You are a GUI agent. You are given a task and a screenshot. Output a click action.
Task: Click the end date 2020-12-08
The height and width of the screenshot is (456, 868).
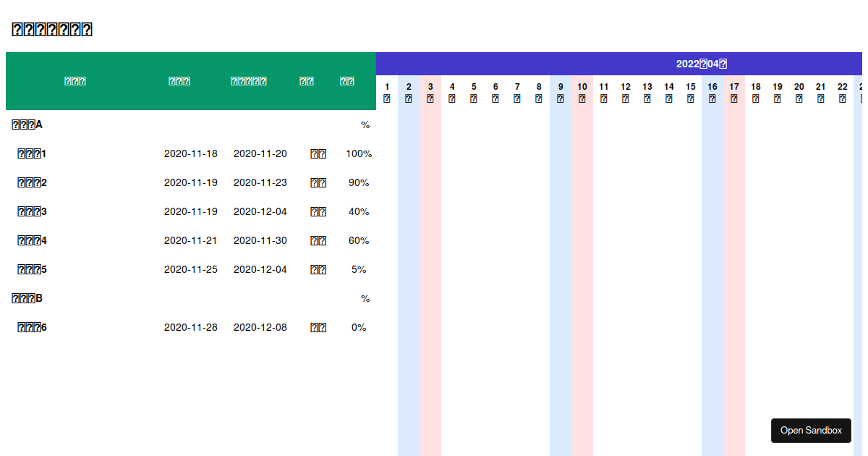260,327
